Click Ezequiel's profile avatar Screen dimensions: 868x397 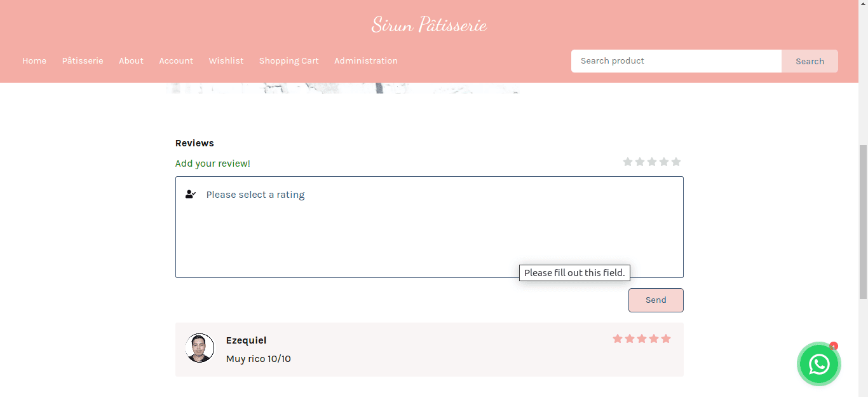pyautogui.click(x=200, y=348)
